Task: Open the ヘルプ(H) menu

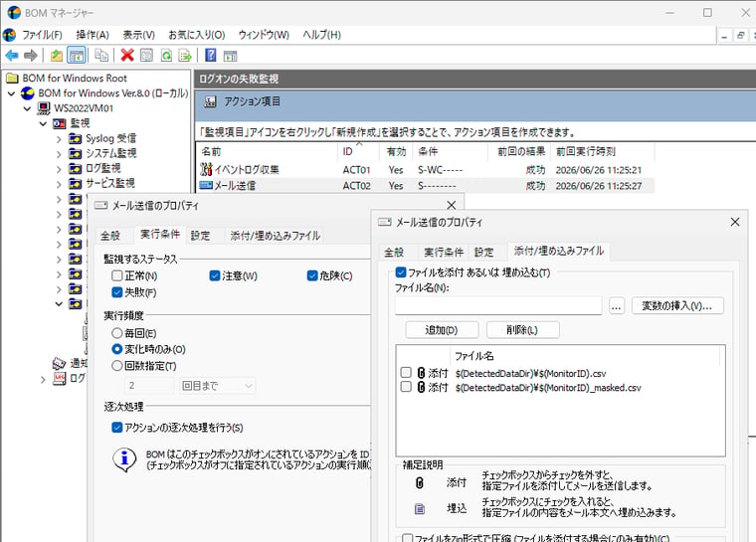Action: click(321, 35)
